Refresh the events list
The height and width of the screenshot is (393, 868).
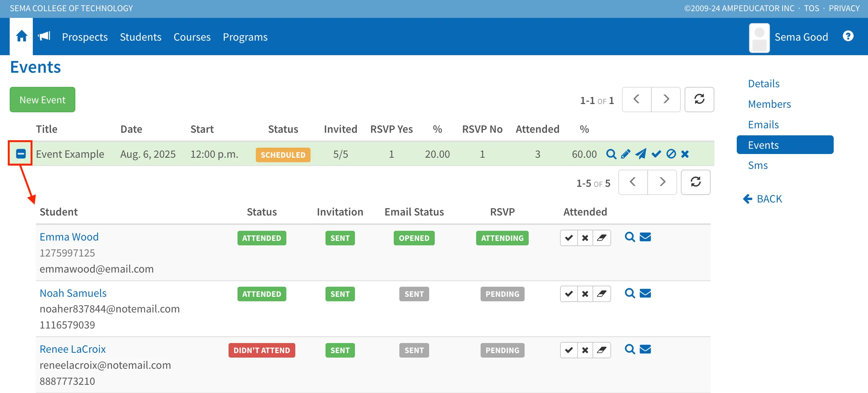point(699,100)
